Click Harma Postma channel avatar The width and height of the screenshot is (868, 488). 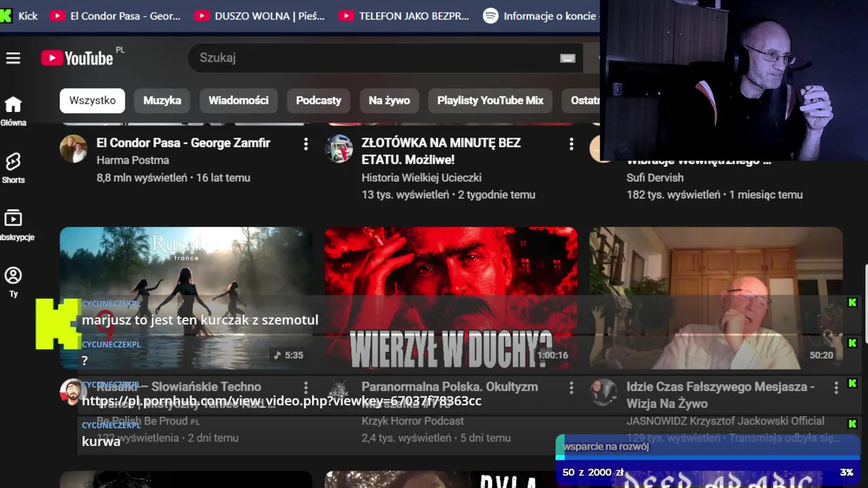[x=73, y=148]
